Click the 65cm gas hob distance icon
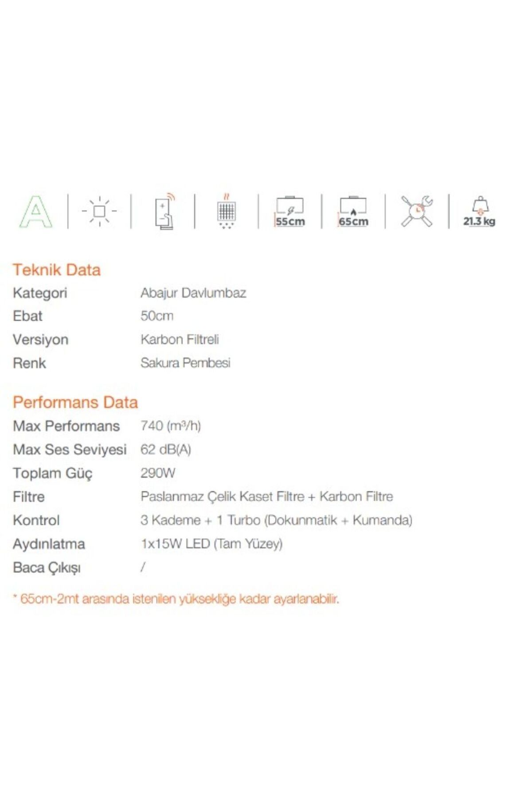Image resolution: width=532 pixels, height=798 pixels. click(x=353, y=211)
